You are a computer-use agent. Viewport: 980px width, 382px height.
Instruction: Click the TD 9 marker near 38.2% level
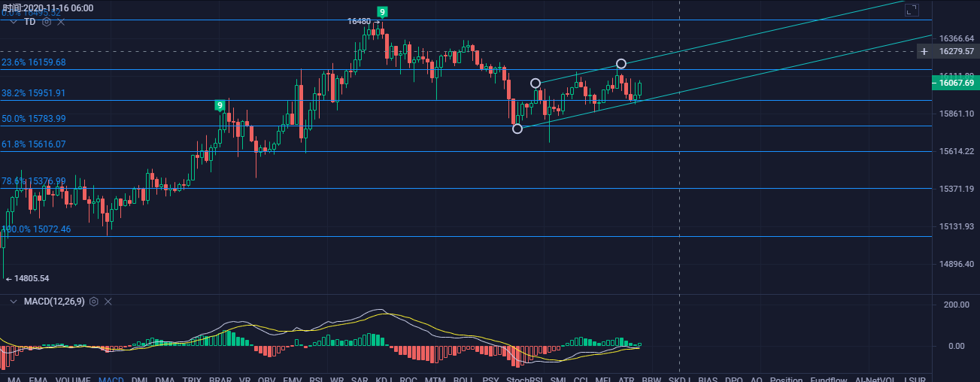tap(220, 105)
